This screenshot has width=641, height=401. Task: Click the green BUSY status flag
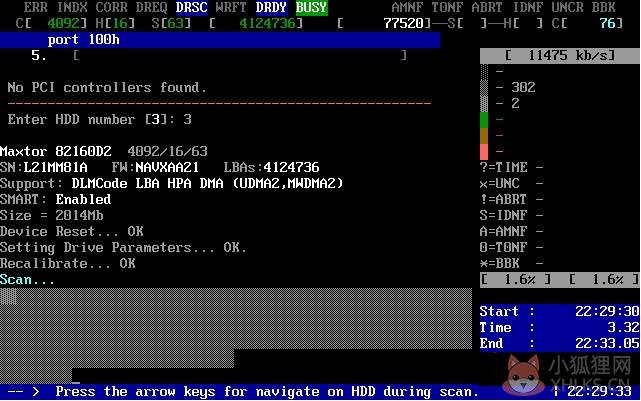[312, 7]
